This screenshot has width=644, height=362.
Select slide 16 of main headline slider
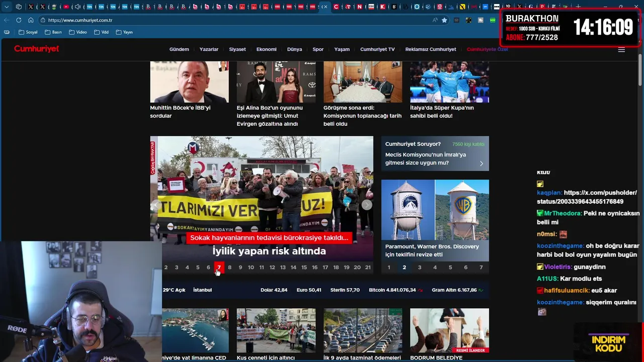click(x=314, y=267)
